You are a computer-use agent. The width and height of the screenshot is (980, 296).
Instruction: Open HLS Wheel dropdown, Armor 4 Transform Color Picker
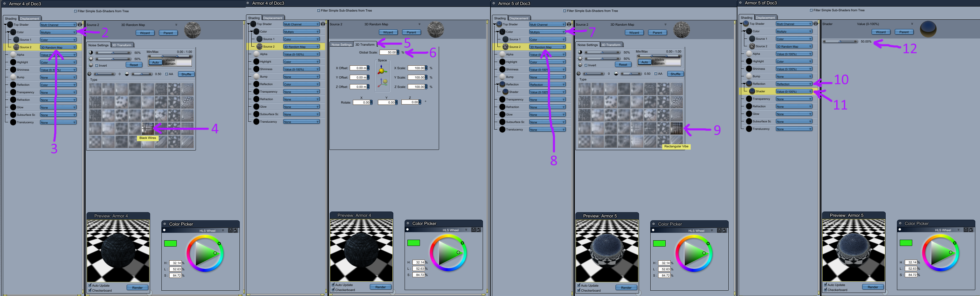click(466, 230)
